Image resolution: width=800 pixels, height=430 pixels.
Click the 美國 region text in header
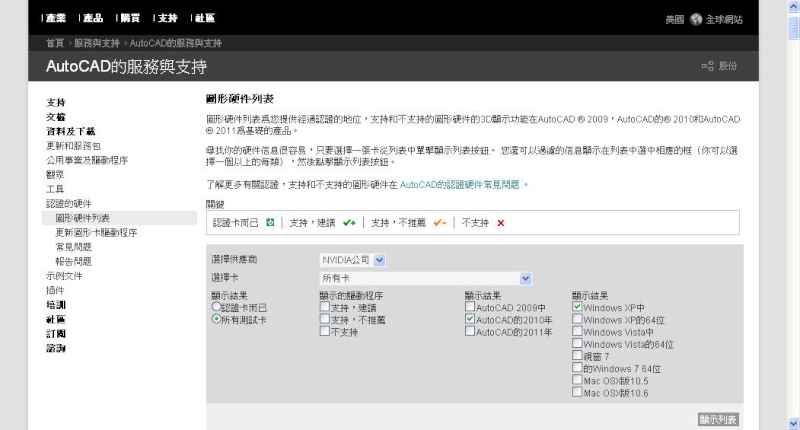[674, 20]
